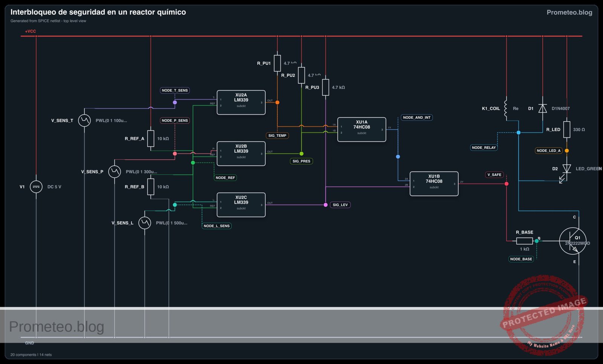This screenshot has width=603, height=364.
Task: Click the '1 kΩ' value under R_BASE
Action: (x=525, y=249)
